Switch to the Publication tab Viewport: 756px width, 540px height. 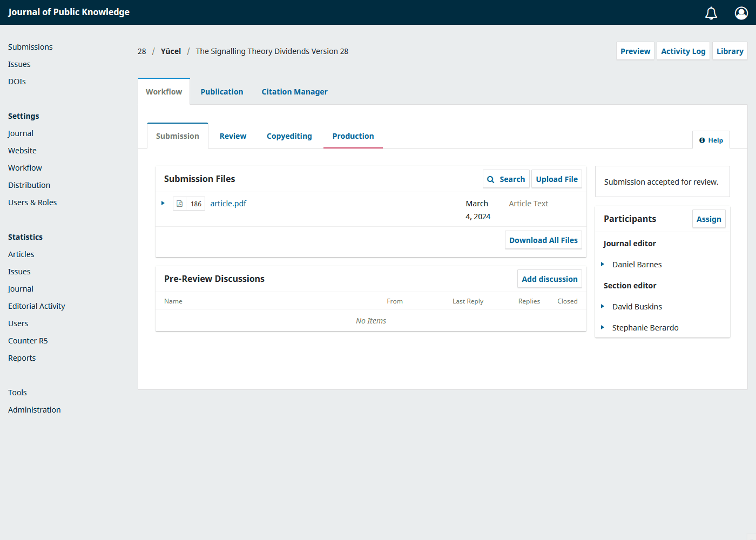pos(222,92)
